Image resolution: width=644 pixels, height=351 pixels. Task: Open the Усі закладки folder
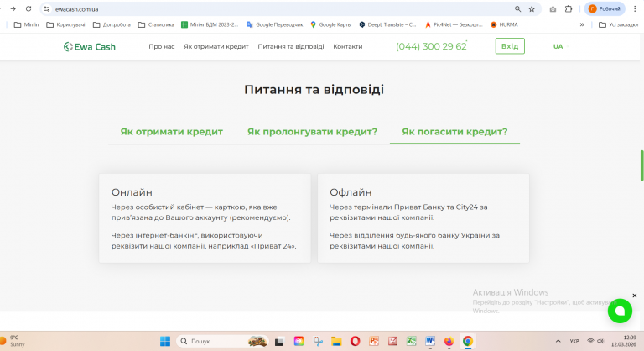(x=619, y=24)
